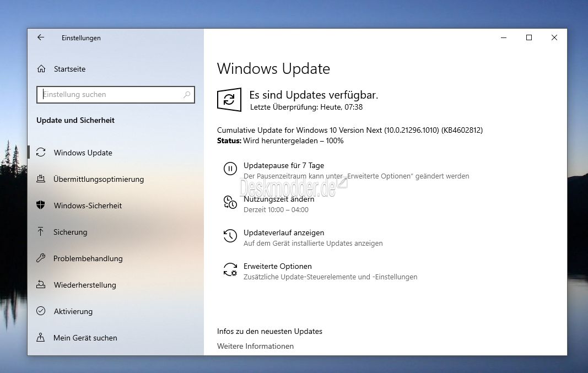
Task: Select Mein Gerät suchen
Action: (x=85, y=338)
